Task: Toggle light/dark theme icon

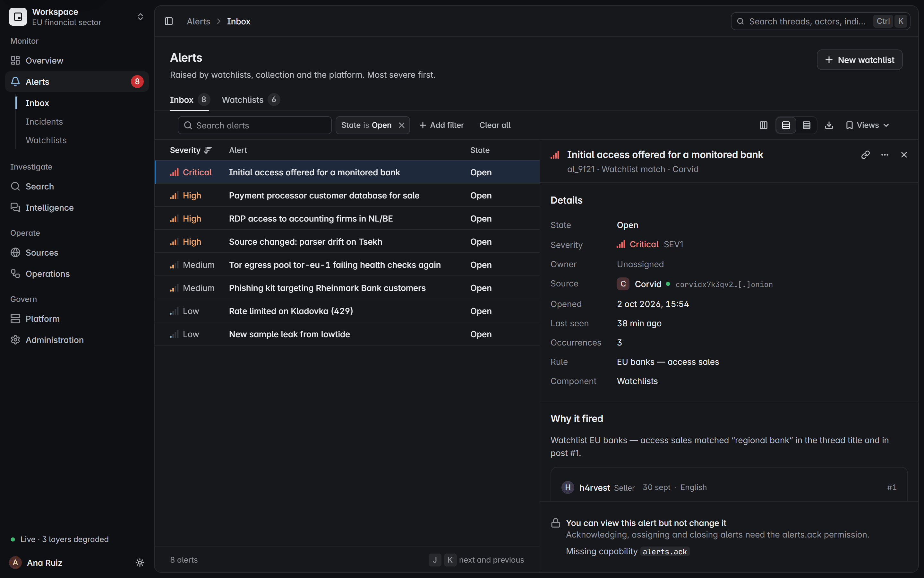Action: (x=140, y=562)
